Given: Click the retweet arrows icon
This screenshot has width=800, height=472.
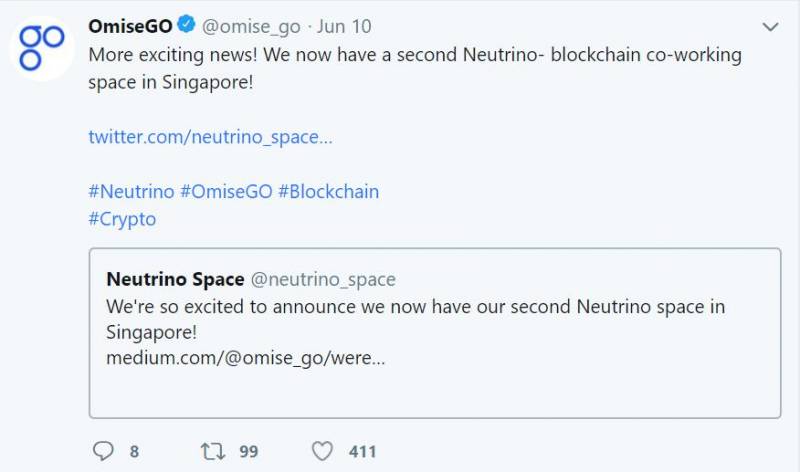Looking at the screenshot, I should [x=212, y=451].
